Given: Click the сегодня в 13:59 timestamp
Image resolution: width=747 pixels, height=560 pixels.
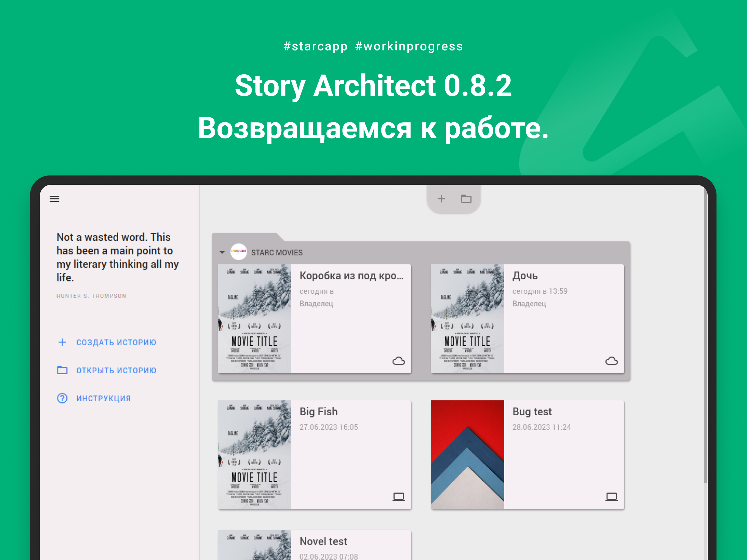Looking at the screenshot, I should [540, 291].
